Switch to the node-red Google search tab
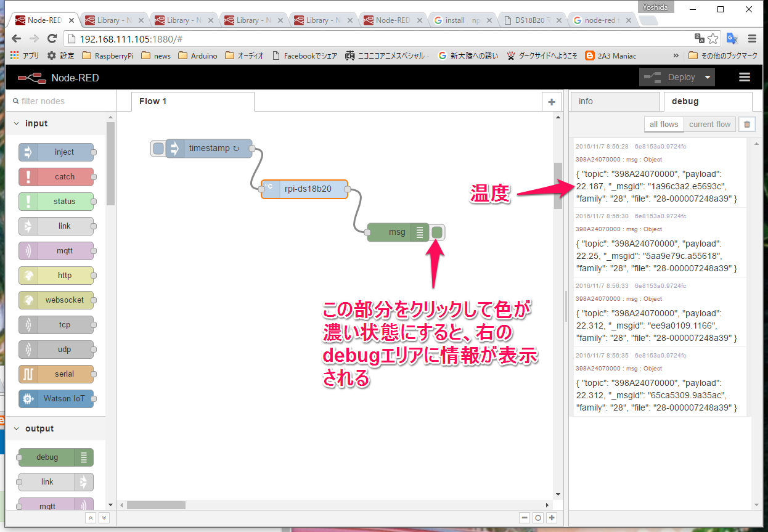 [x=603, y=20]
